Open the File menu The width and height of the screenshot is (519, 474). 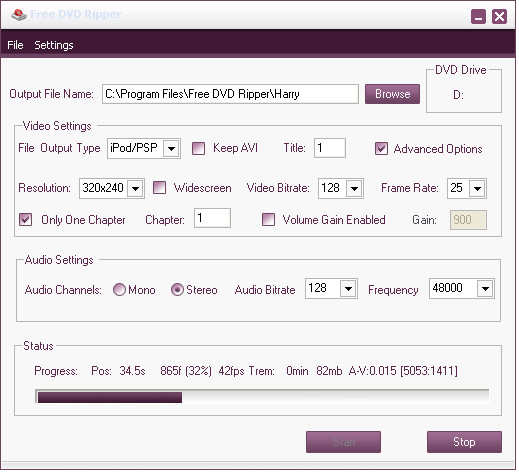point(15,45)
